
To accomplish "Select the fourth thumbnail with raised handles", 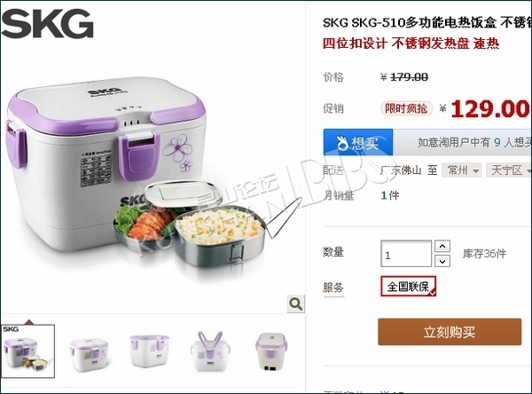I will tap(210, 351).
